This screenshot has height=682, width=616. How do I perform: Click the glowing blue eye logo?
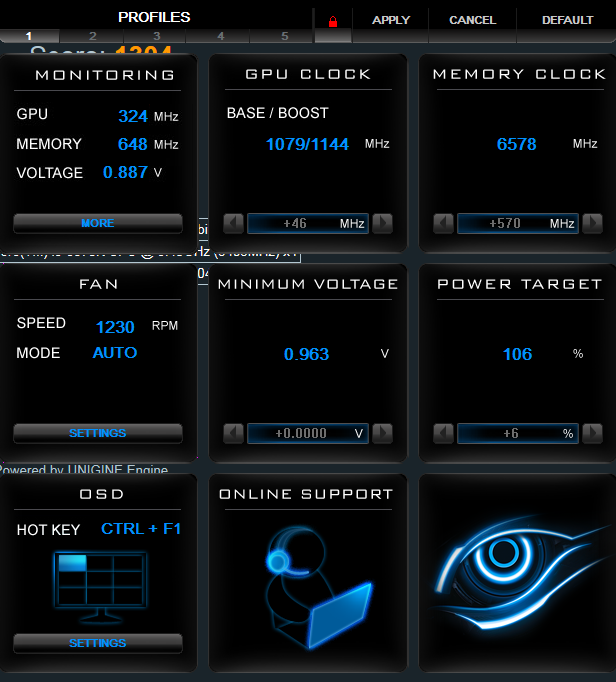[520, 572]
